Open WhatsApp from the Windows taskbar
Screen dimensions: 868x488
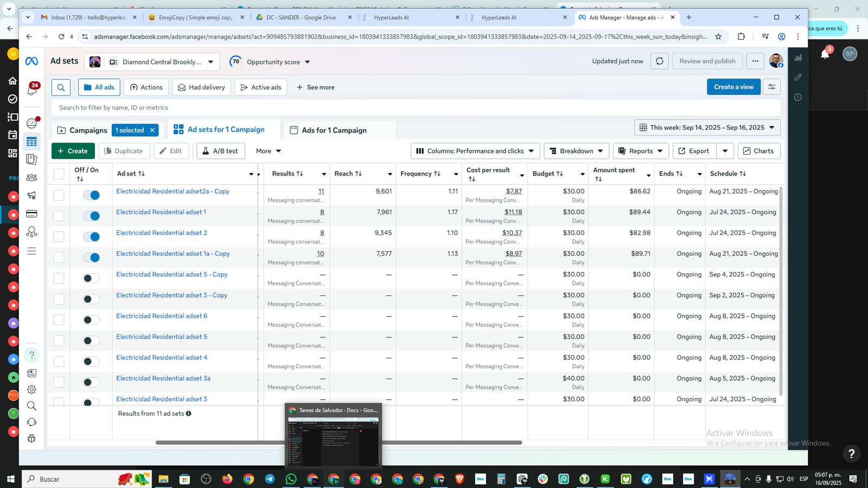click(x=291, y=479)
